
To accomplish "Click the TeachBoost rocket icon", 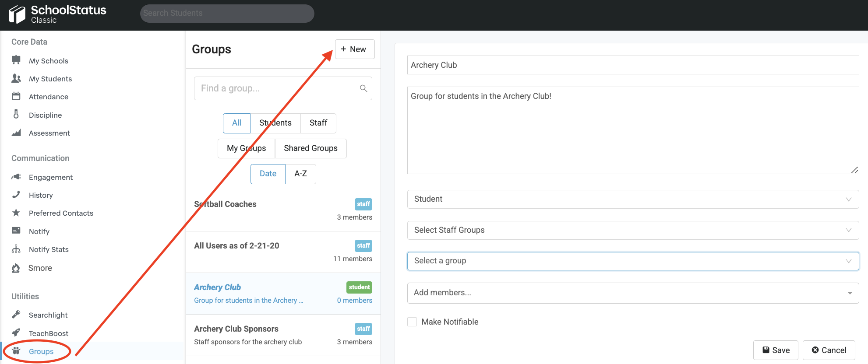I will (x=16, y=332).
